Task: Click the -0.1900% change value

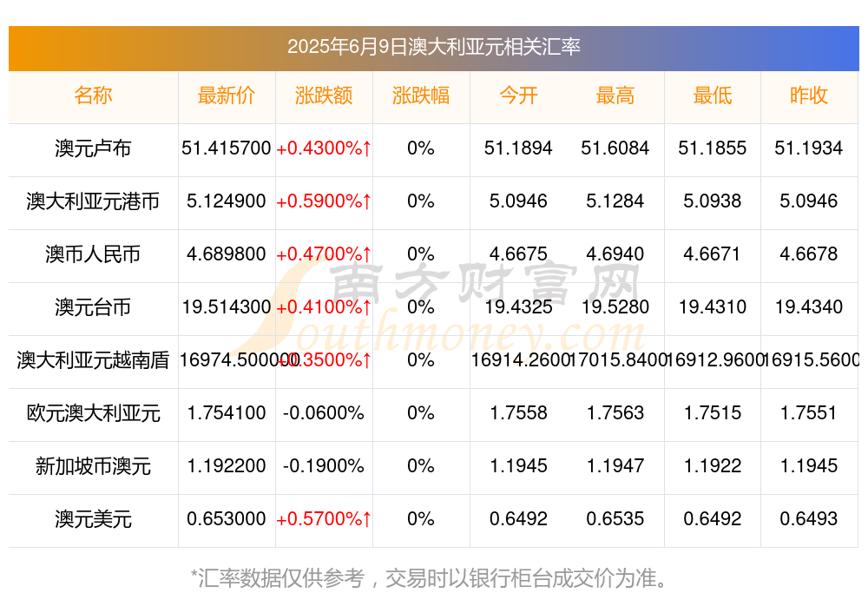Action: 324,466
